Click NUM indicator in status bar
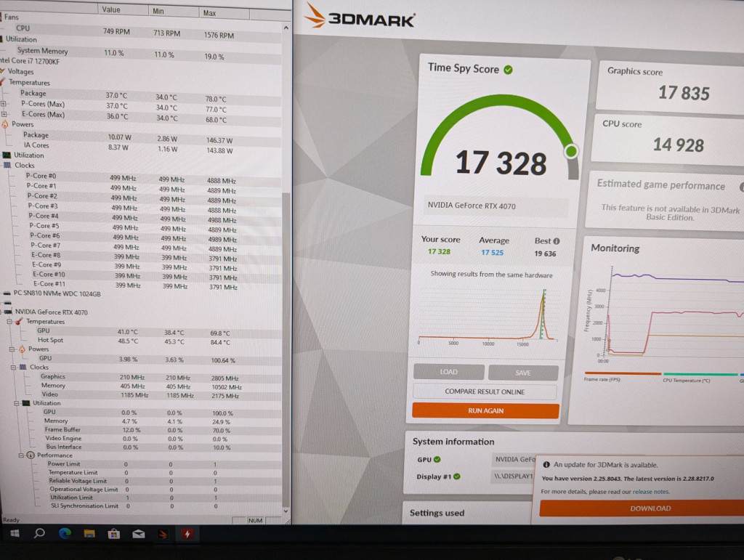Image resolution: width=744 pixels, height=560 pixels. pos(255,521)
